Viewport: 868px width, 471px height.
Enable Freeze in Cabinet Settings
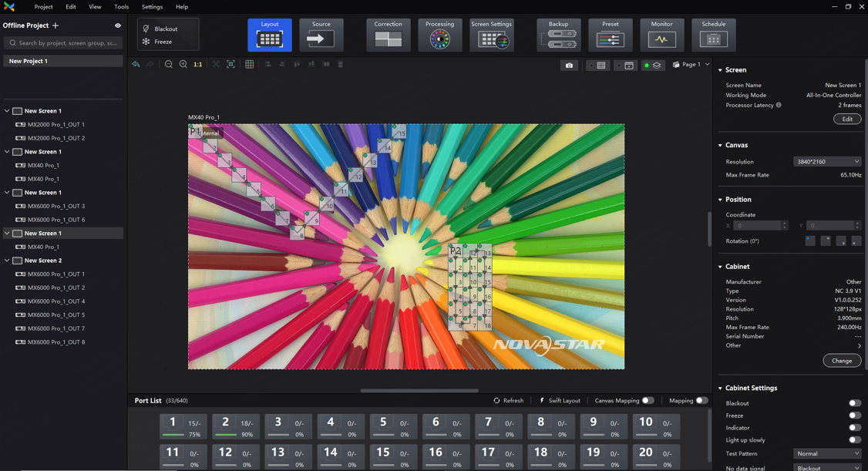click(x=855, y=415)
